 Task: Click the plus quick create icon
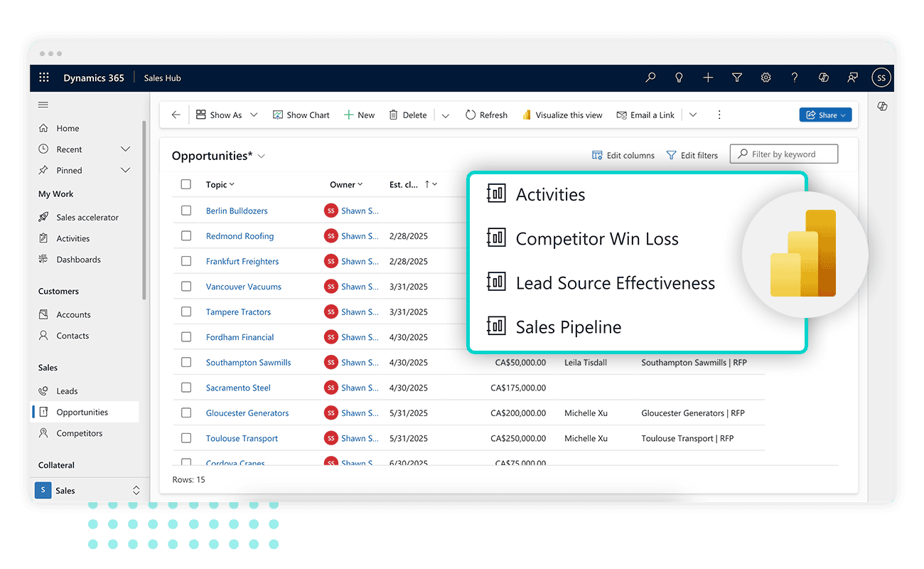708,78
